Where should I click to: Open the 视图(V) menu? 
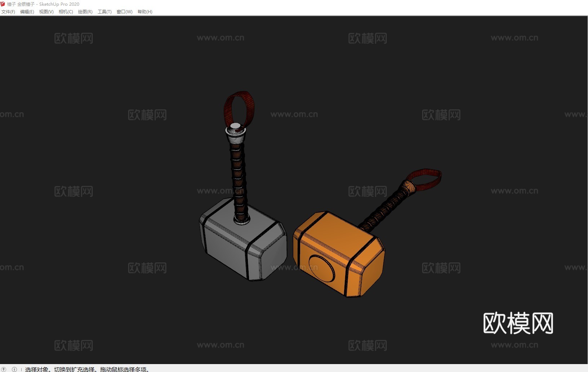tap(46, 12)
